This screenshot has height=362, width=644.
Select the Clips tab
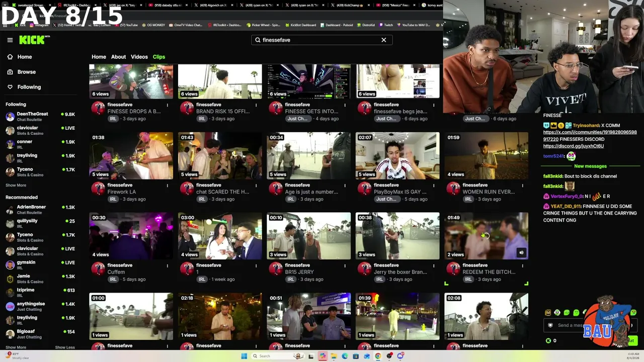159,57
